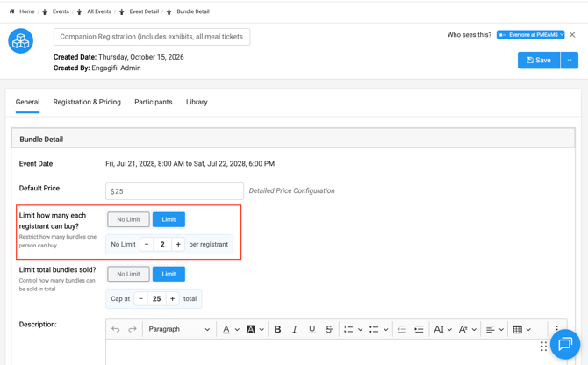Click the total cap quantity value
The width and height of the screenshot is (588, 365).
pos(156,298)
